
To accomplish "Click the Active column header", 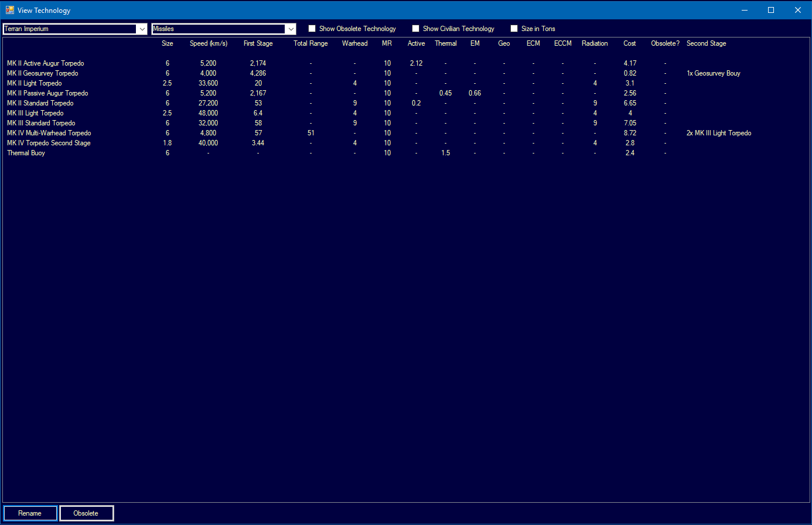I will pos(417,43).
